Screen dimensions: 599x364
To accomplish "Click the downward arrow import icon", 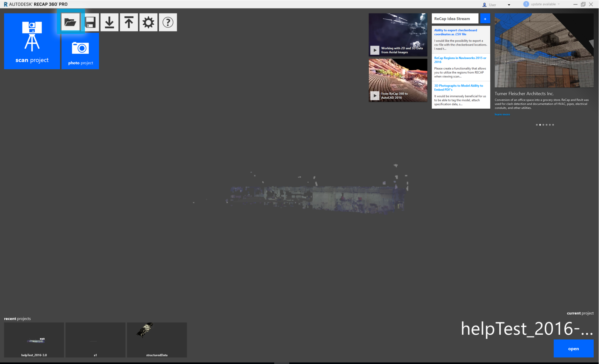I will (109, 22).
